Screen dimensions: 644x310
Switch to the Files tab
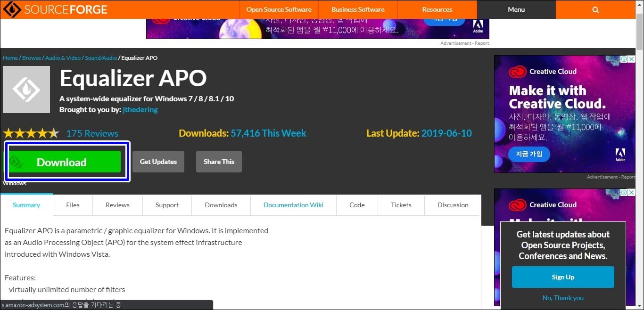click(73, 205)
